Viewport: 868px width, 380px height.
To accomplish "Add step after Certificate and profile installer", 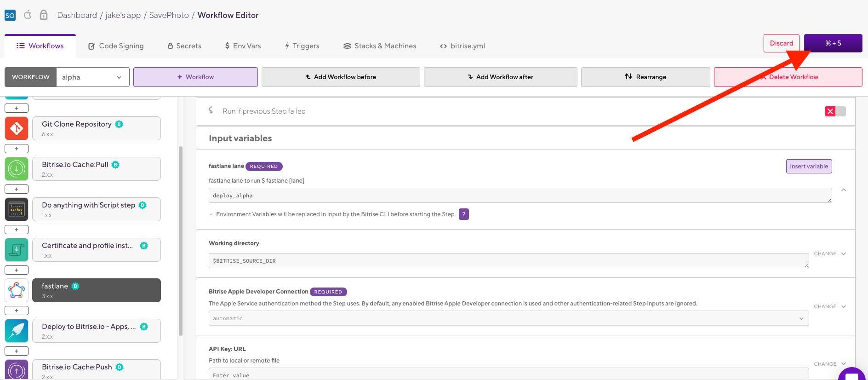I will (17, 270).
